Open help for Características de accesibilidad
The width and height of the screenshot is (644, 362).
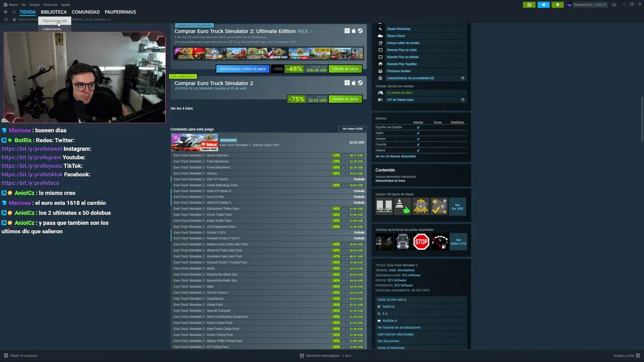tap(462, 78)
